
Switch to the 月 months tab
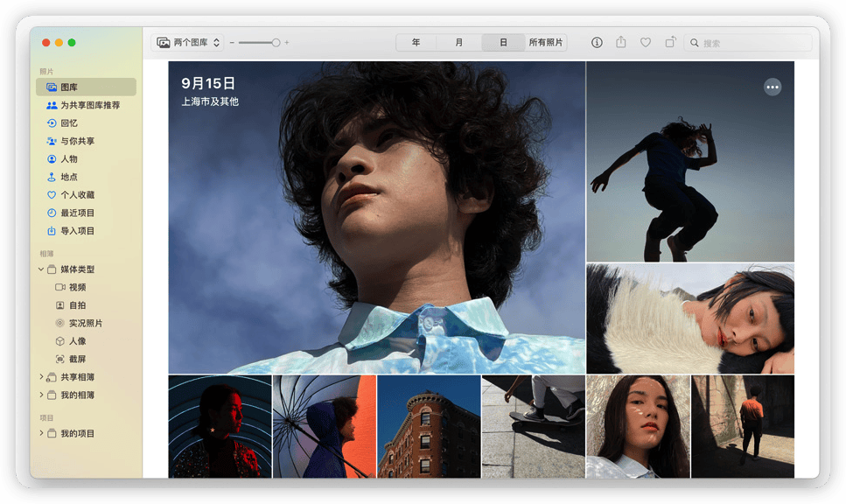pos(458,42)
